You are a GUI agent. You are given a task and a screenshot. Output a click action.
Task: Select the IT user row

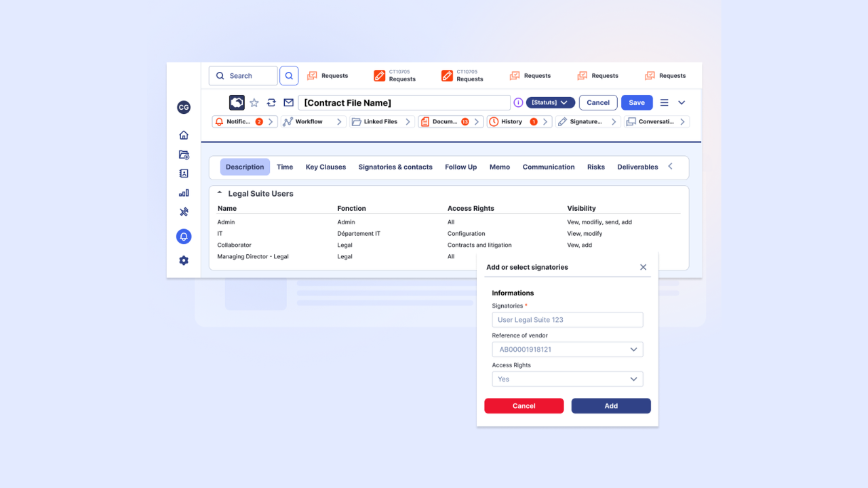[x=448, y=233]
